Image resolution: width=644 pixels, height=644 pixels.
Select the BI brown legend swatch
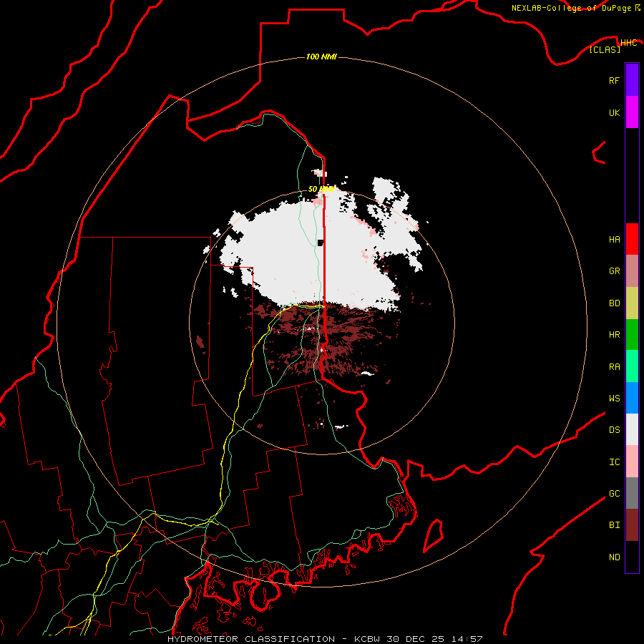pyautogui.click(x=632, y=525)
